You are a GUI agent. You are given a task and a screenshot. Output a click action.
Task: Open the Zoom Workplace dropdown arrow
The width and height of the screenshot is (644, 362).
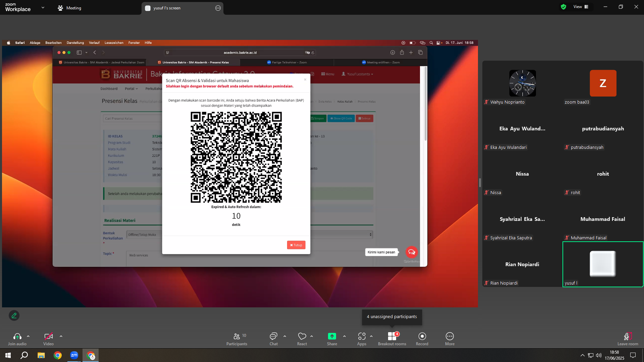(x=43, y=7)
